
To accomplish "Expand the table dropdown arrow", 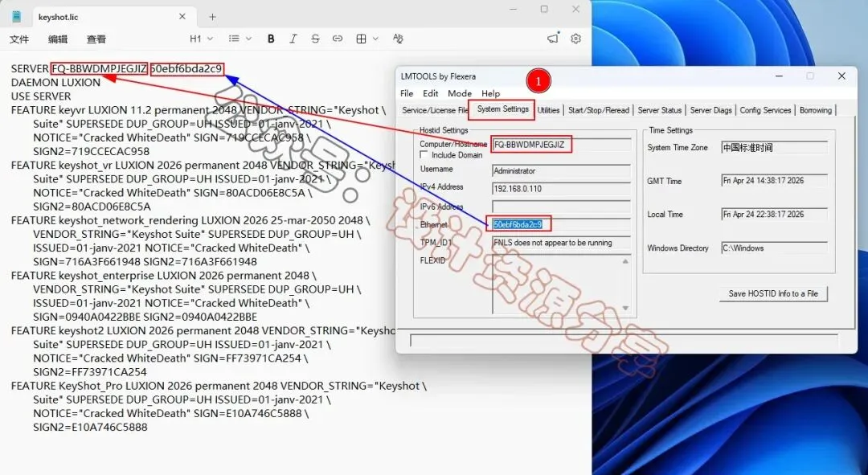I will tap(375, 39).
